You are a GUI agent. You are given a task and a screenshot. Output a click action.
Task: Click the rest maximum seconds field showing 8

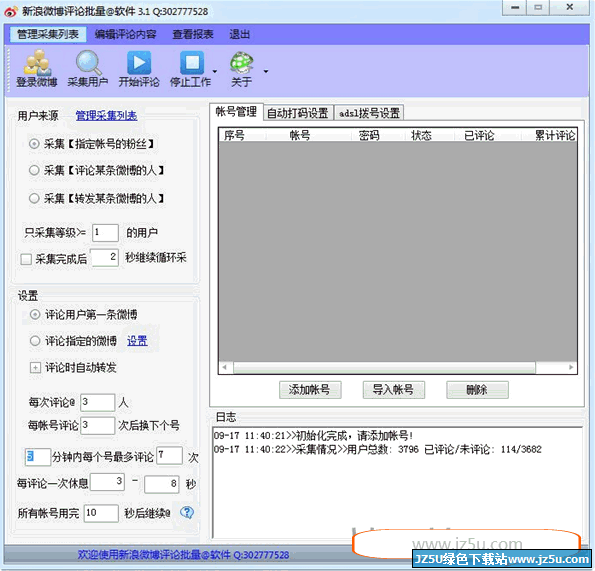point(162,484)
